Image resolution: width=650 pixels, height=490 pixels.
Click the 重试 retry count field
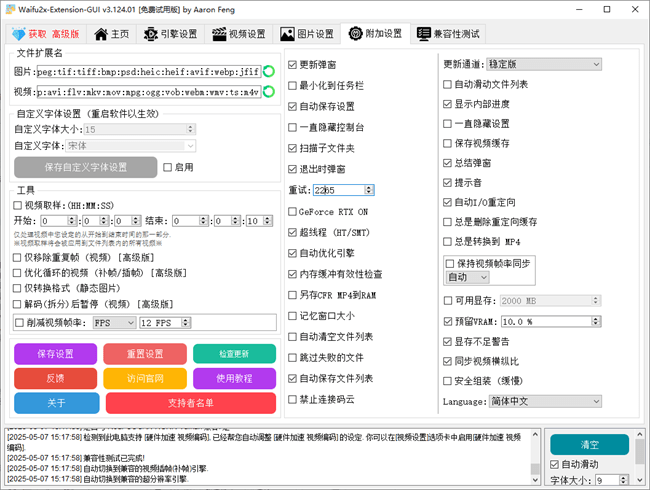[x=339, y=189]
